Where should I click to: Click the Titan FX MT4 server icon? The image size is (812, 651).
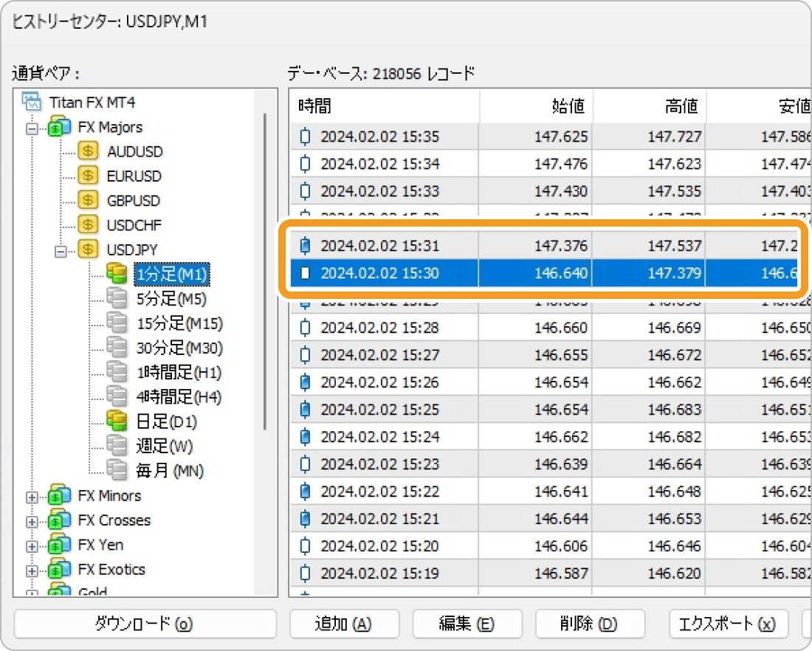(x=32, y=102)
